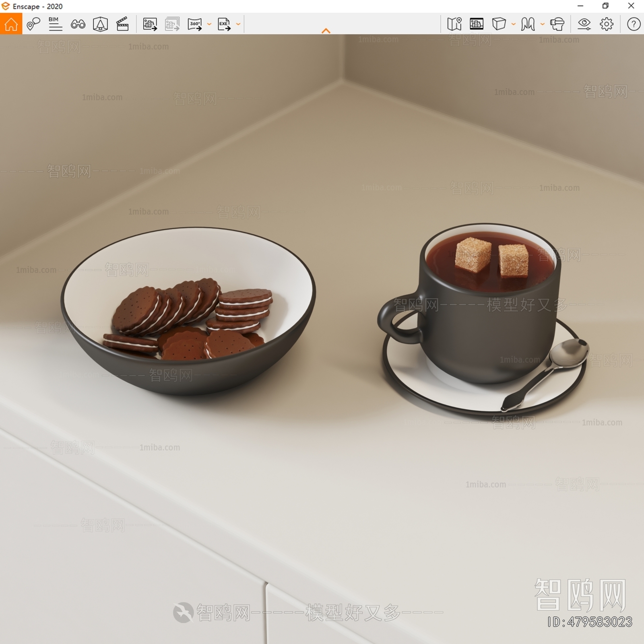This screenshot has height=644, width=644.
Task: Export a 360° mono panorama
Action: [x=195, y=24]
